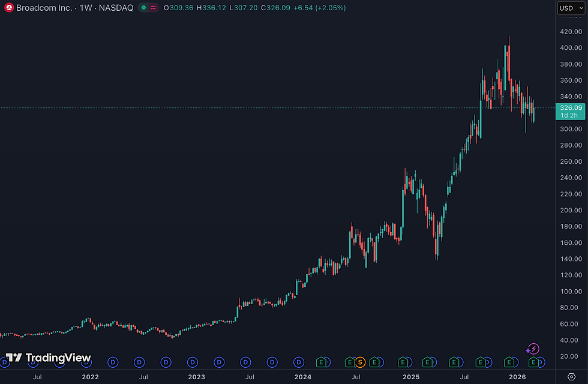The height and width of the screenshot is (384, 588).
Task: Click the green 326.09 current price tag
Action: tap(571, 107)
